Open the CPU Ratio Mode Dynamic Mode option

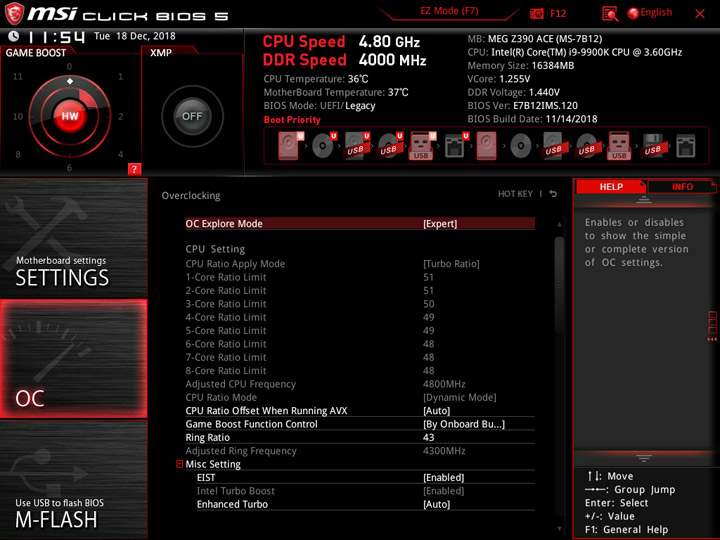click(x=459, y=397)
